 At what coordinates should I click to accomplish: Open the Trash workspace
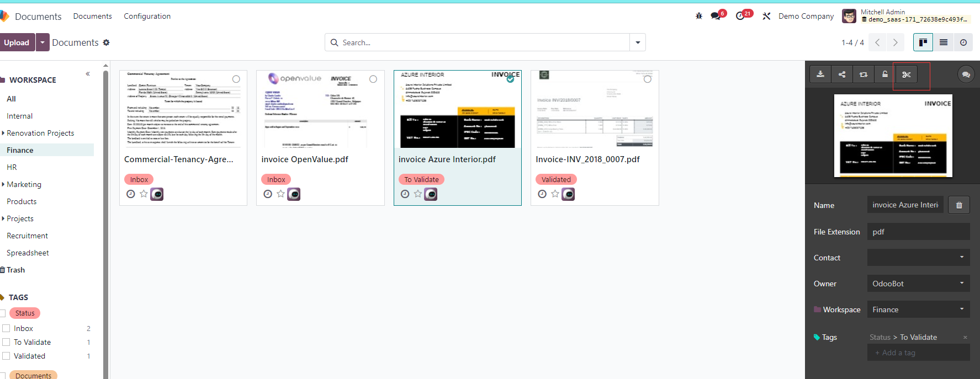[x=15, y=270]
